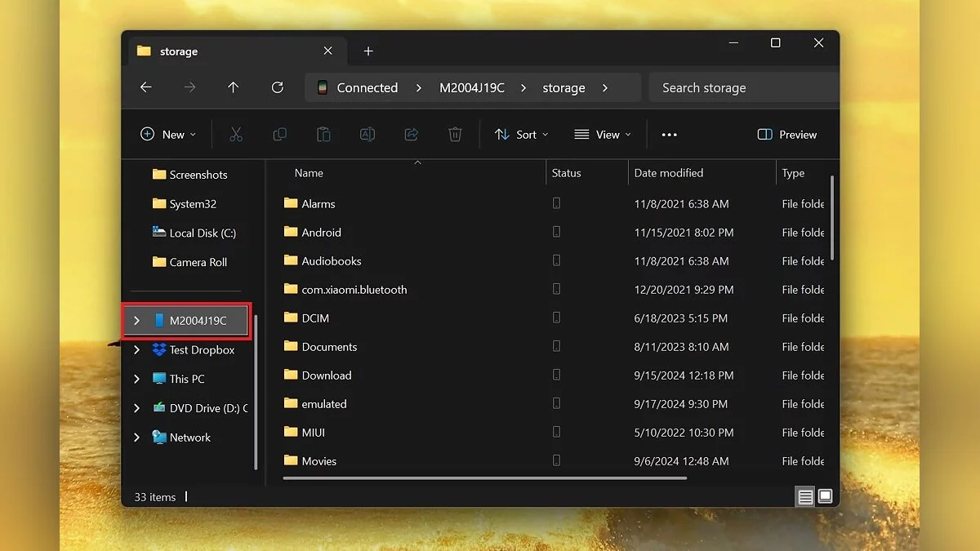Open the See more ellipsis menu

(669, 135)
